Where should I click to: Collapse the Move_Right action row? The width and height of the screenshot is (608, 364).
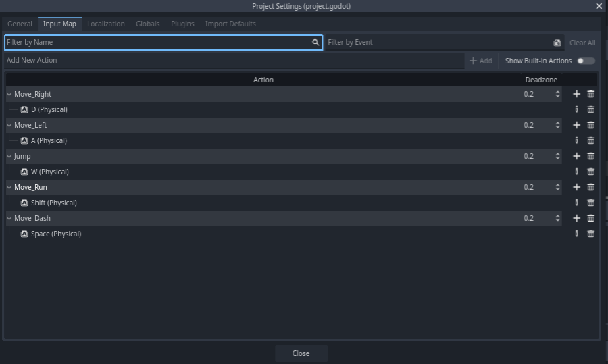9,95
